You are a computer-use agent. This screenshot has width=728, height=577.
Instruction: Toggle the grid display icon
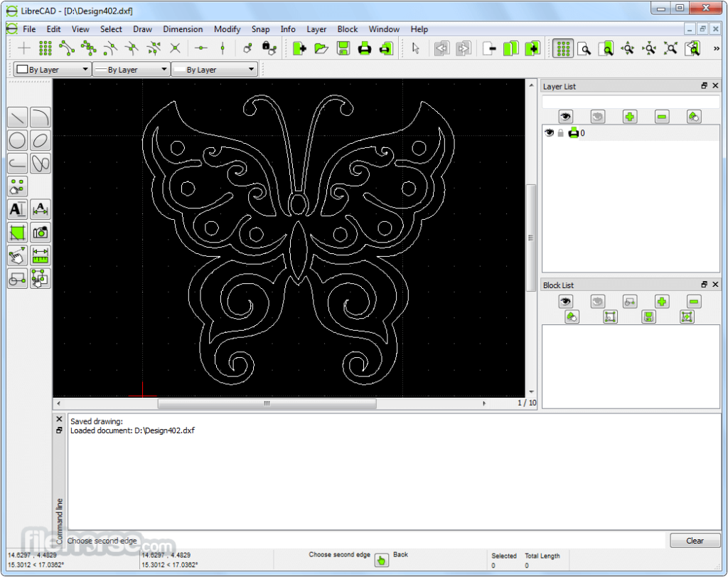click(562, 48)
